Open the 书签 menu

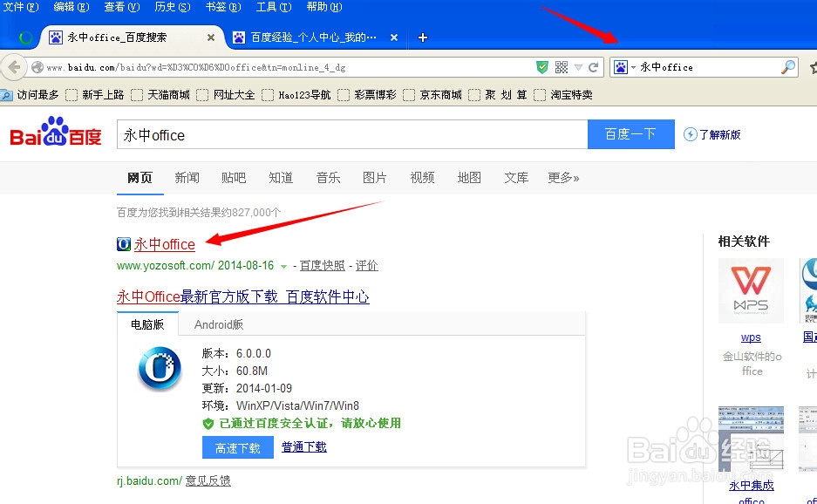coord(223,7)
